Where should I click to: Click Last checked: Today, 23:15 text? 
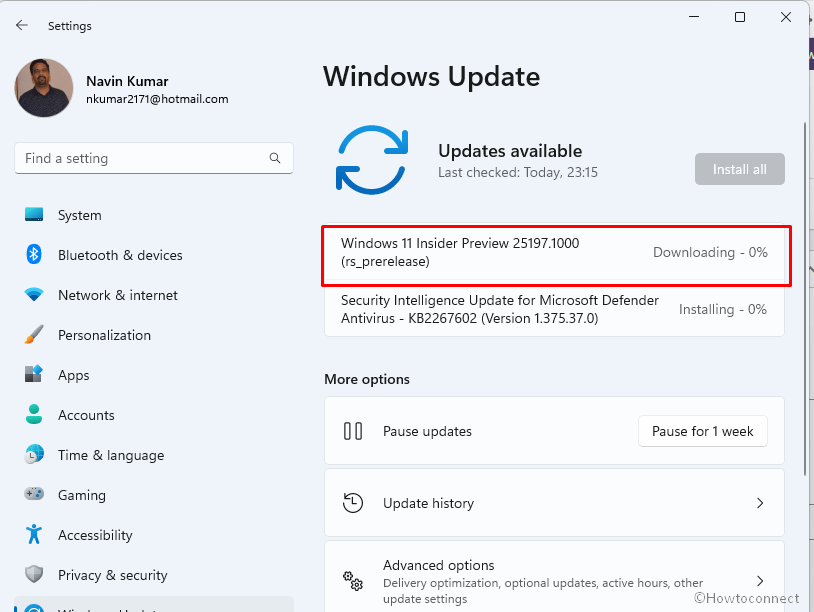point(518,172)
